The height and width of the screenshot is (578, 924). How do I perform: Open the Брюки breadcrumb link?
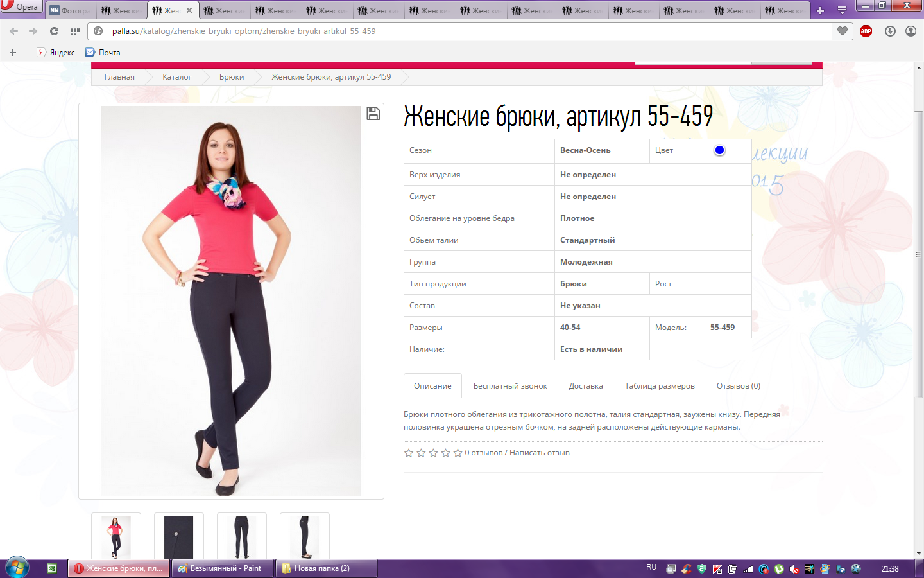pos(232,77)
